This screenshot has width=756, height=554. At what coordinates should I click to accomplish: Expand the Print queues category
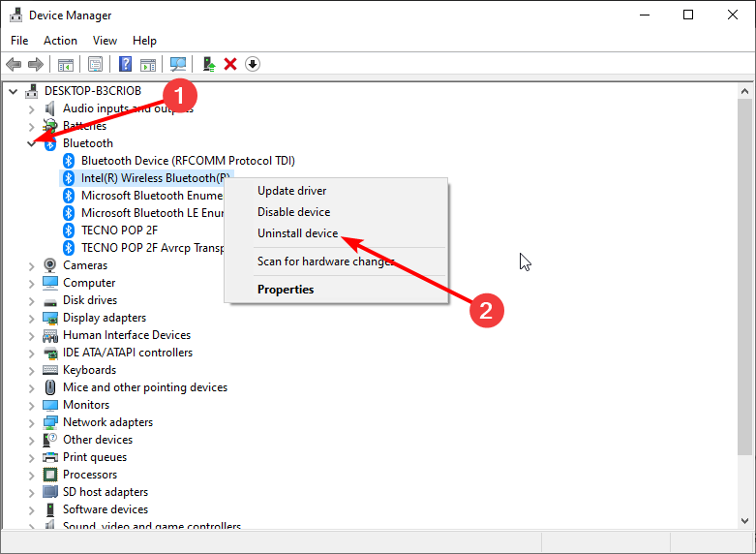coord(32,457)
